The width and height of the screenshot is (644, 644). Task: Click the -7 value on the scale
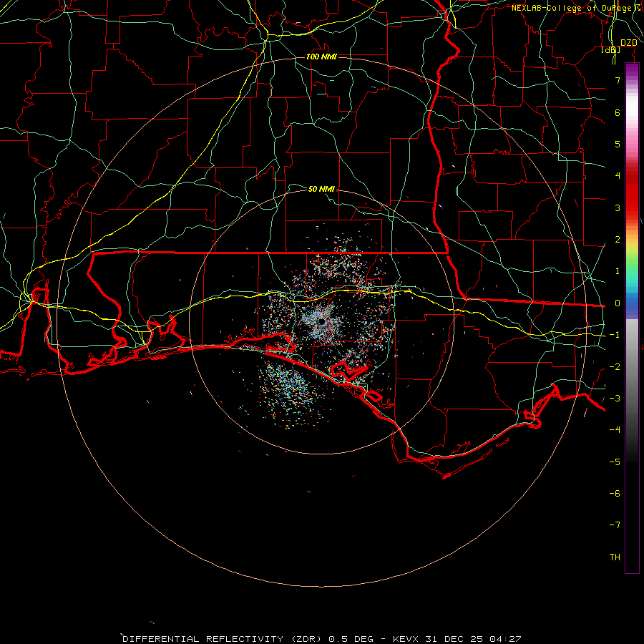click(615, 525)
